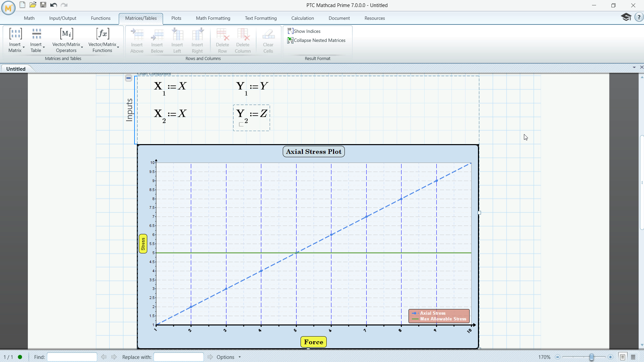Adjust the zoom slider handle
This screenshot has width=644, height=362.
point(591,357)
